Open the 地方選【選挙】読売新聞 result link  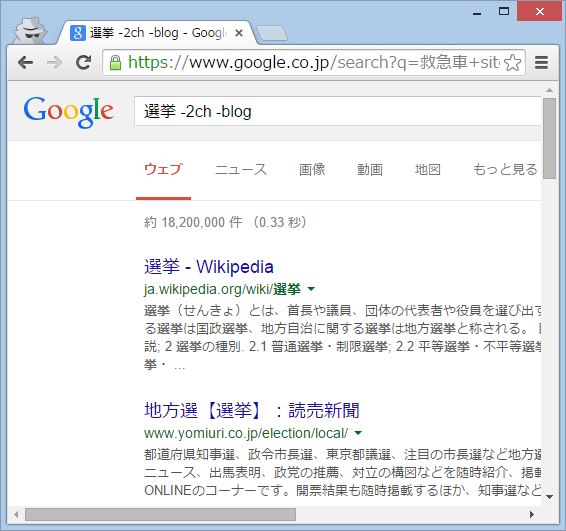252,410
